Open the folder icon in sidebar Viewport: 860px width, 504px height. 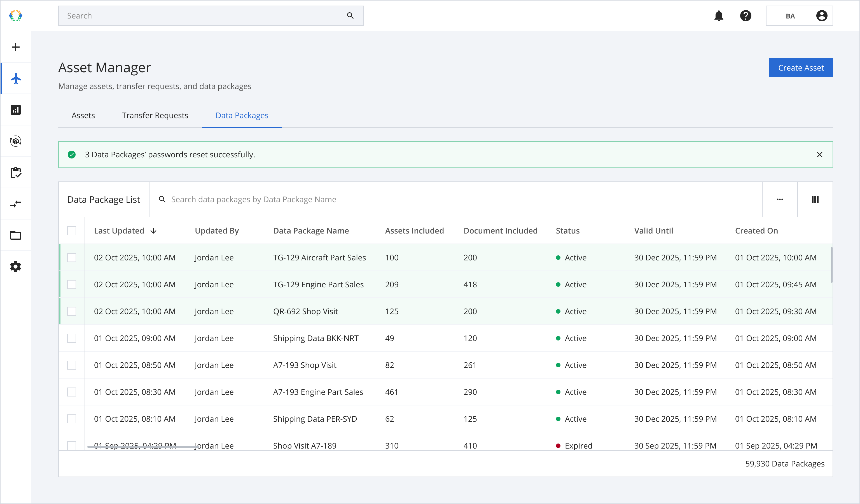click(16, 235)
